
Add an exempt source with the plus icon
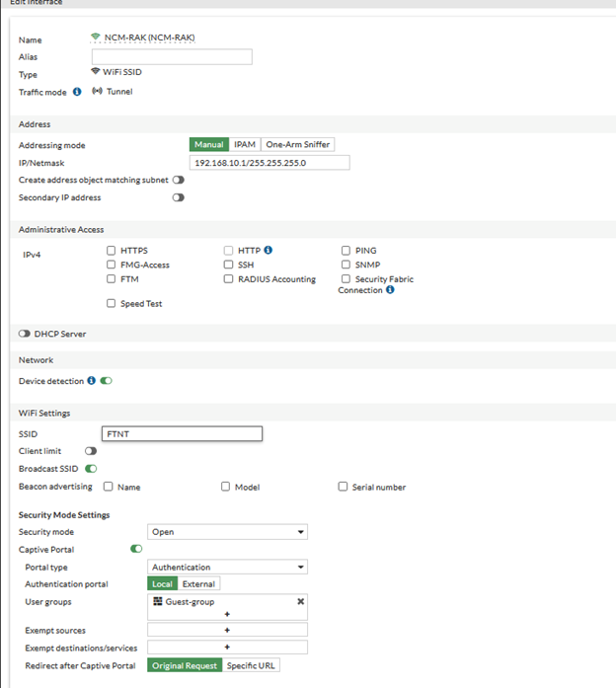tap(227, 630)
